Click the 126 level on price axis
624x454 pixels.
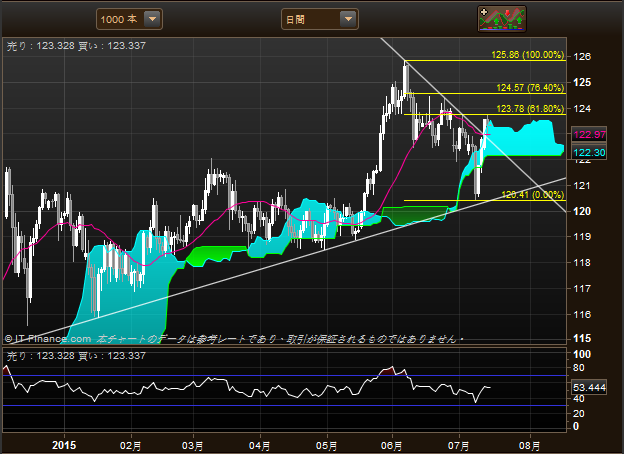[x=582, y=57]
